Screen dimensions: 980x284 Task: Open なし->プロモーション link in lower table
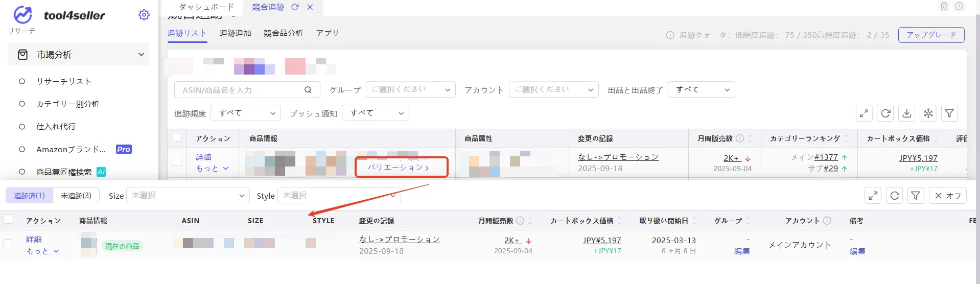click(x=400, y=239)
